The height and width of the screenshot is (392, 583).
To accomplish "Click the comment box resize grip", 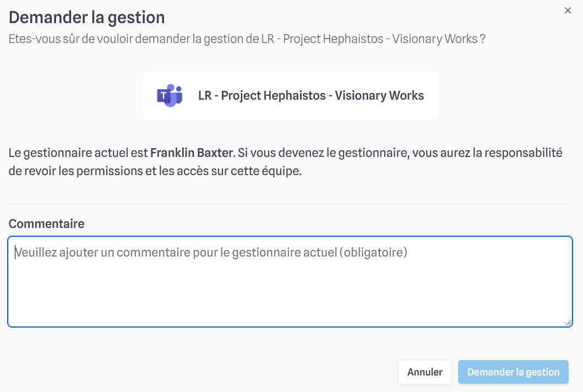I will [568, 323].
